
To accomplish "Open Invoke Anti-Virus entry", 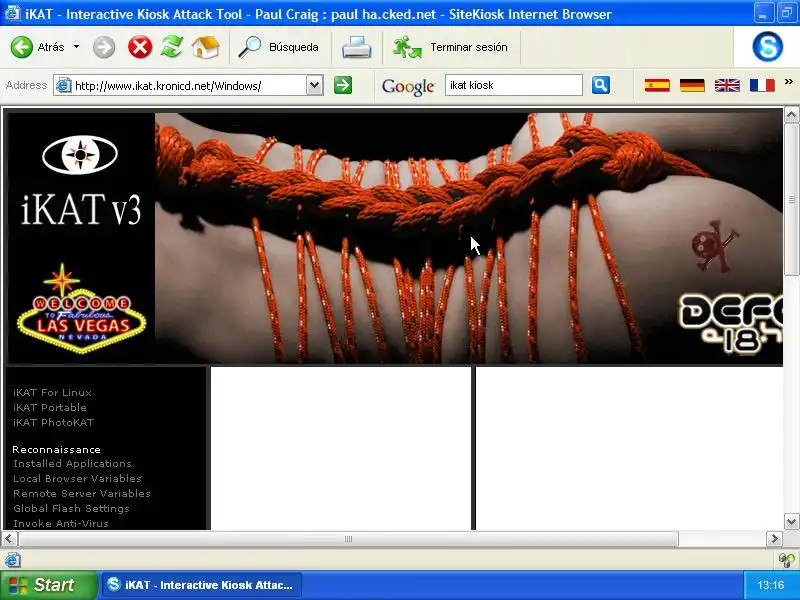I will click(x=61, y=523).
